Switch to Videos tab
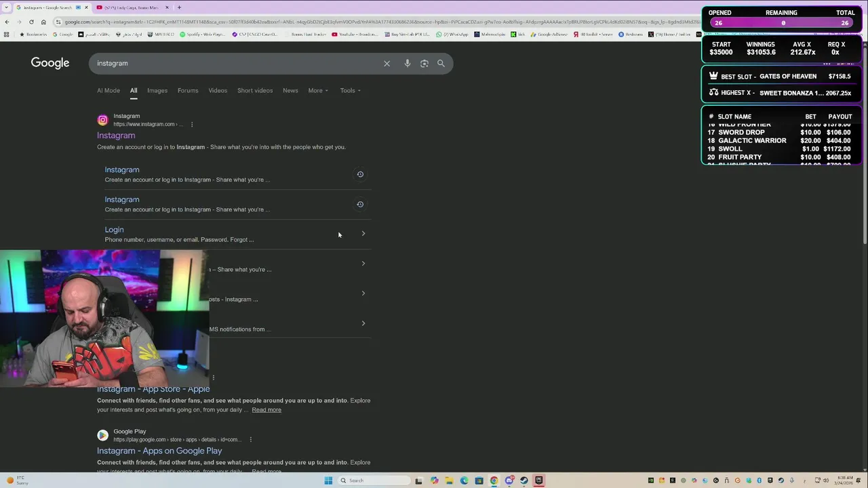The image size is (868, 488). 218,91
